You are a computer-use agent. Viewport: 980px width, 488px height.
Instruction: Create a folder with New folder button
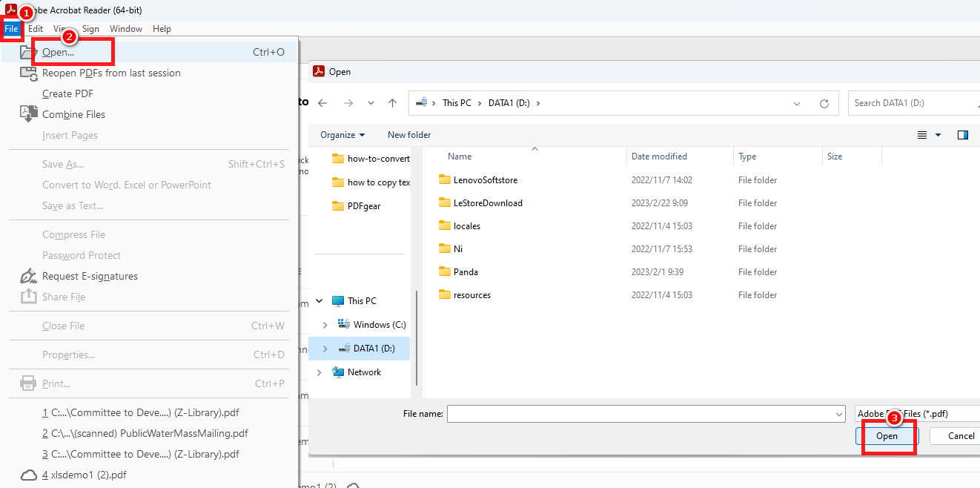tap(408, 134)
